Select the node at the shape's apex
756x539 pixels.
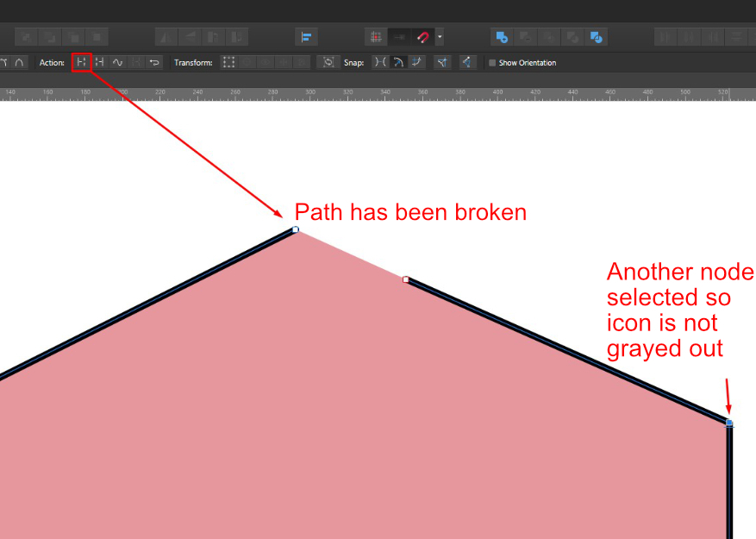tap(296, 229)
